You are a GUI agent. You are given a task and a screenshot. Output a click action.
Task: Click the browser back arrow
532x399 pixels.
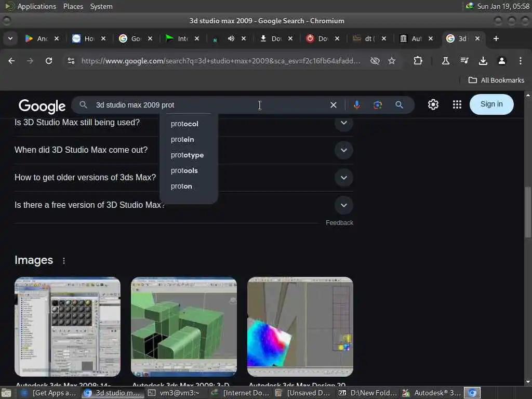(x=11, y=61)
